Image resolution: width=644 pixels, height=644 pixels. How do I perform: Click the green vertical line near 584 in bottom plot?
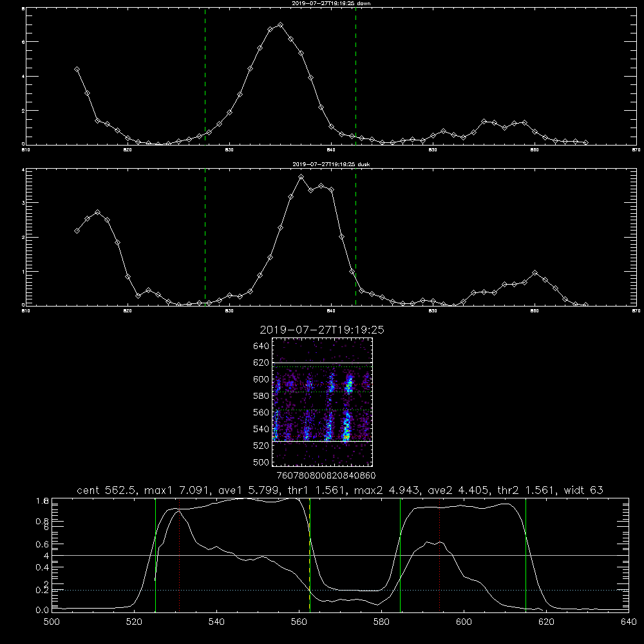(400, 554)
